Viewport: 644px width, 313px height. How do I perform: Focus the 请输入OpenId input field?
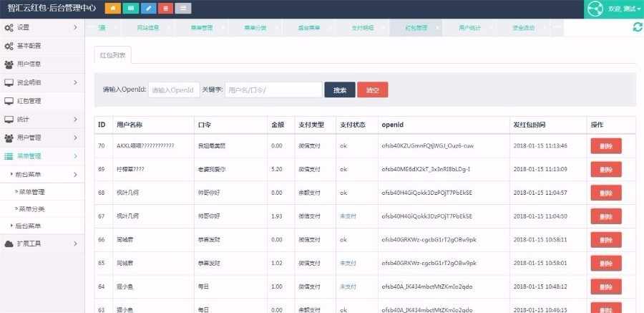click(174, 90)
